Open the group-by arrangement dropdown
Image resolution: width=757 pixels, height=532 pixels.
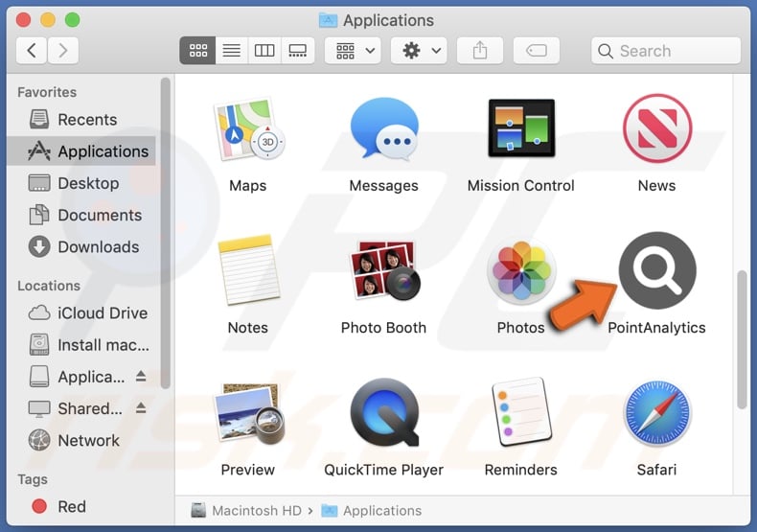(x=353, y=50)
